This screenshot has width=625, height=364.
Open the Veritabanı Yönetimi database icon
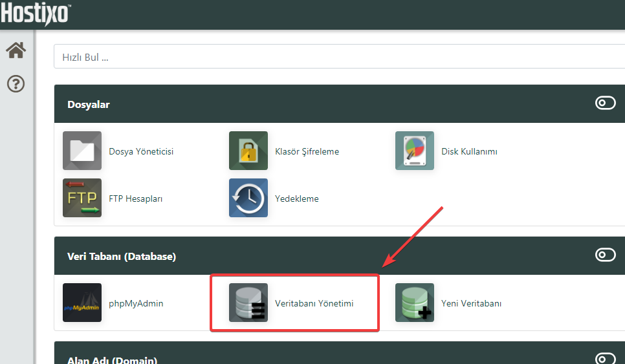(248, 303)
